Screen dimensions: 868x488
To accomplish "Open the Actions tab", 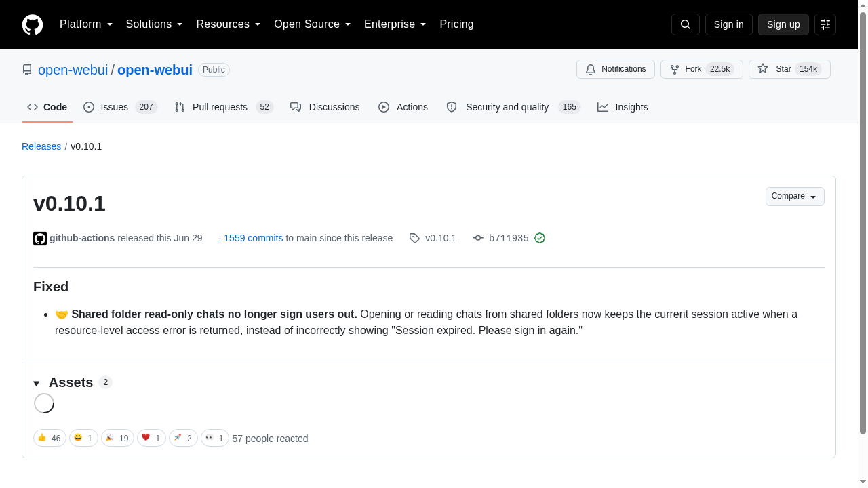I will 403,107.
